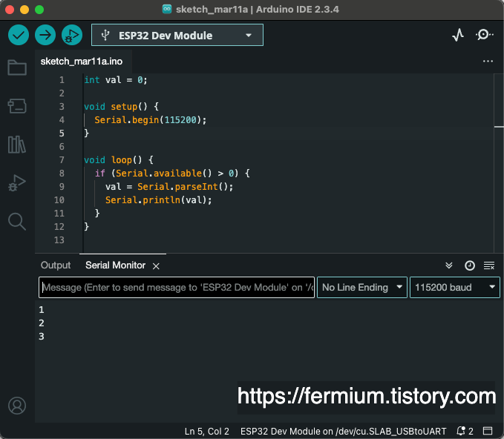The width and height of the screenshot is (504, 439).
Task: Click the 'int val = 0;' code line
Action: tap(115, 80)
